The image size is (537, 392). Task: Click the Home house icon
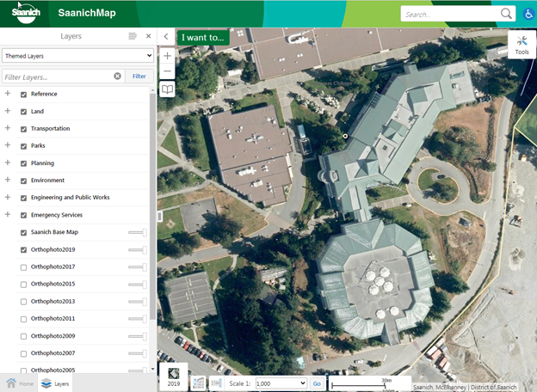[11, 383]
